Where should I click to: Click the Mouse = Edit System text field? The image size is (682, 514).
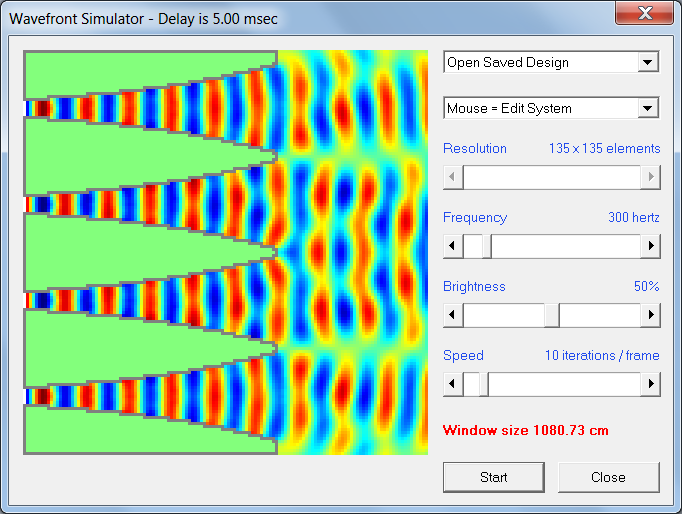point(542,108)
